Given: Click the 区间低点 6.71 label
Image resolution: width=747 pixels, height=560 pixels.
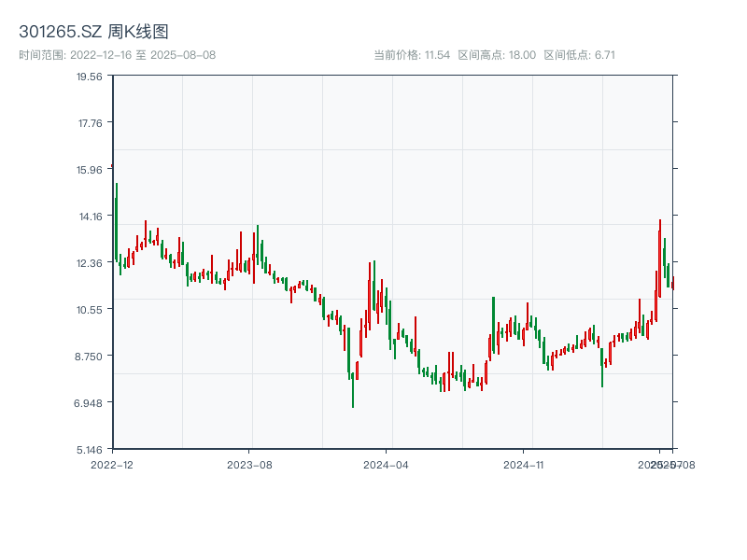Looking at the screenshot, I should [x=579, y=55].
